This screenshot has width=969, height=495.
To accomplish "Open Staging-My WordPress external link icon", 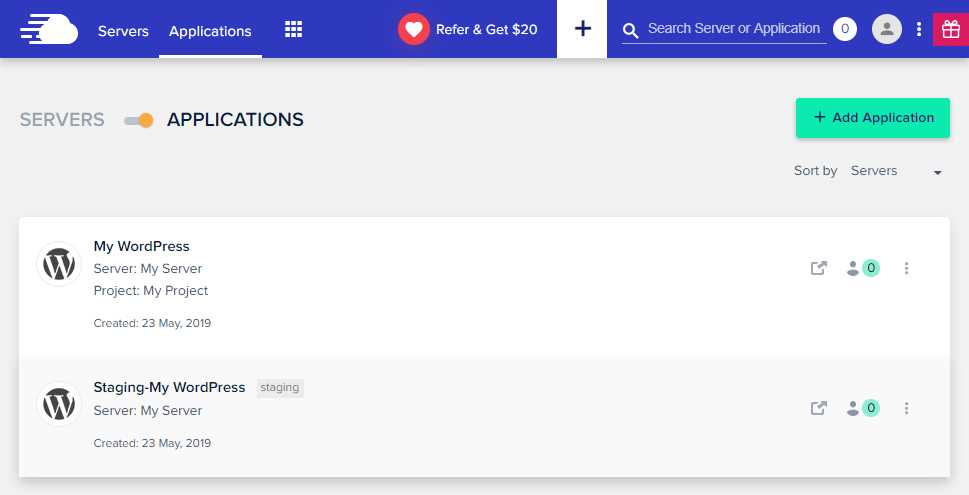I will pyautogui.click(x=818, y=408).
